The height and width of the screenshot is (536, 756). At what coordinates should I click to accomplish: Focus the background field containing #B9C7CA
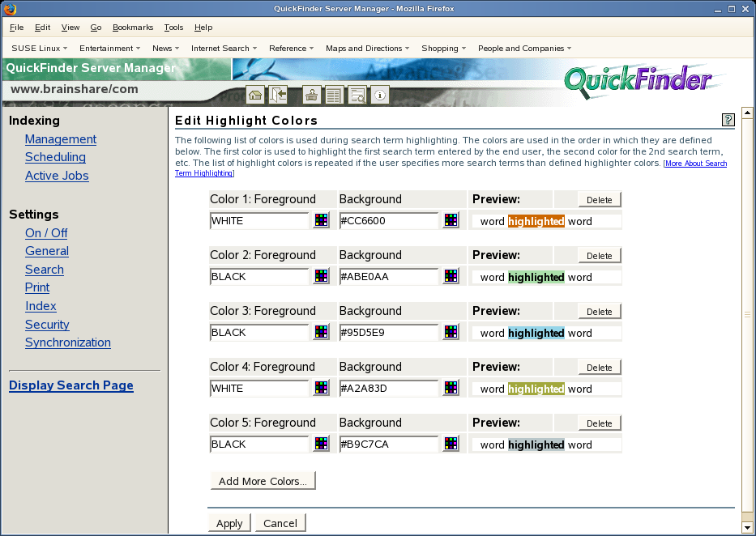389,444
